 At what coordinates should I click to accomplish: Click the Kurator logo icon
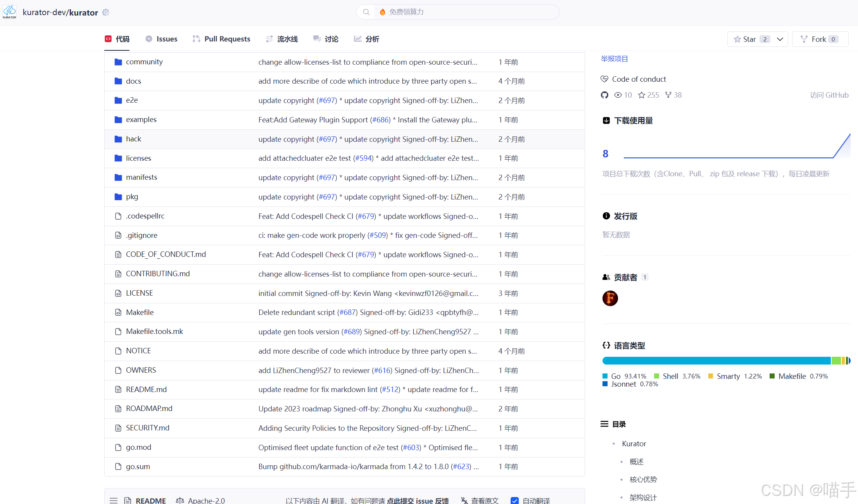pos(10,12)
